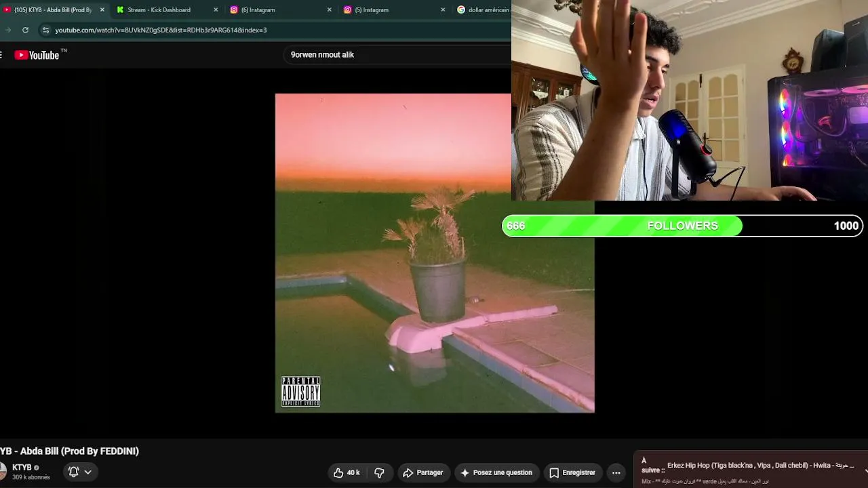Switch to the (5) Instagram tab

[395, 10]
